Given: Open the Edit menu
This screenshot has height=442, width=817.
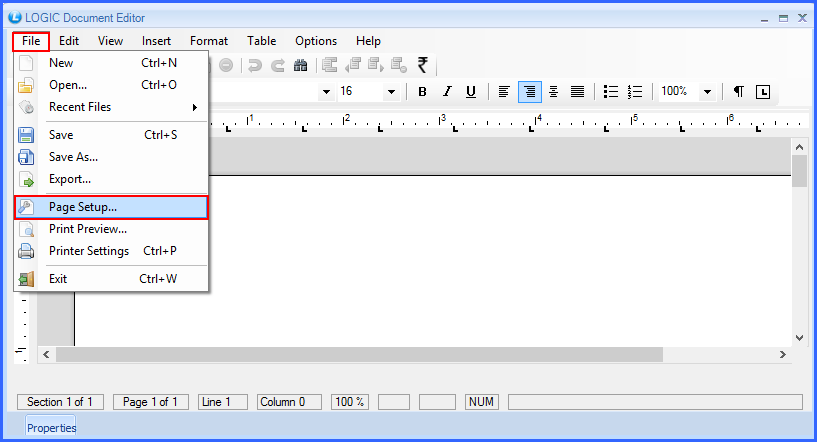Looking at the screenshot, I should click(x=69, y=41).
